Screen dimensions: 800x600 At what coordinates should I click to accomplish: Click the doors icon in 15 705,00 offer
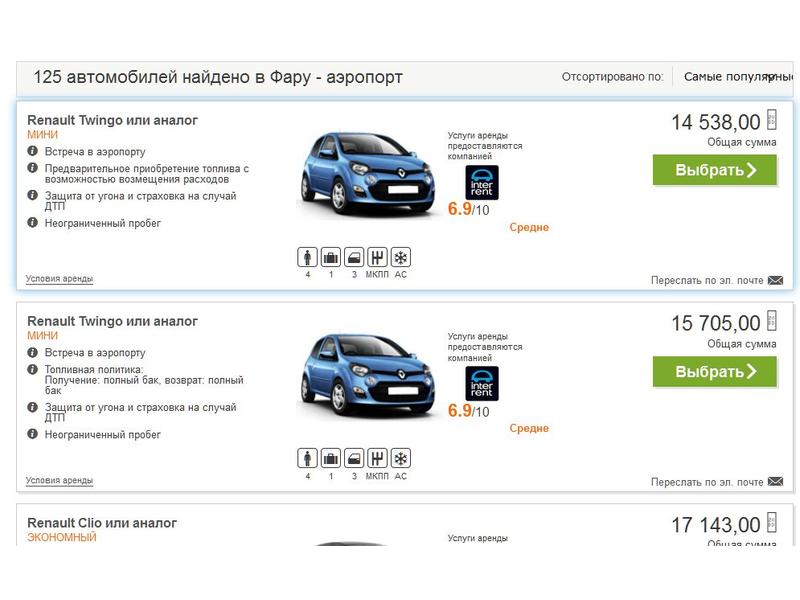(x=354, y=458)
